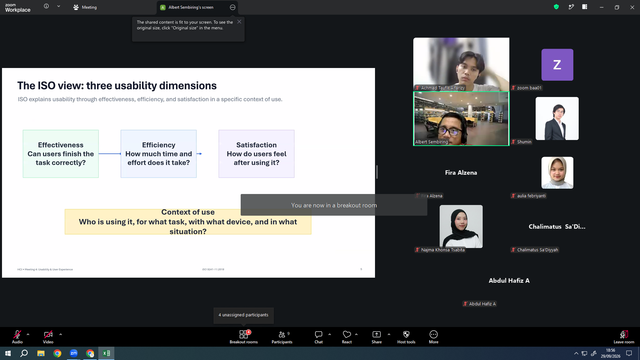Click the Zoom Workplace logo
Viewport: 640px width, 360px height.
tap(18, 8)
